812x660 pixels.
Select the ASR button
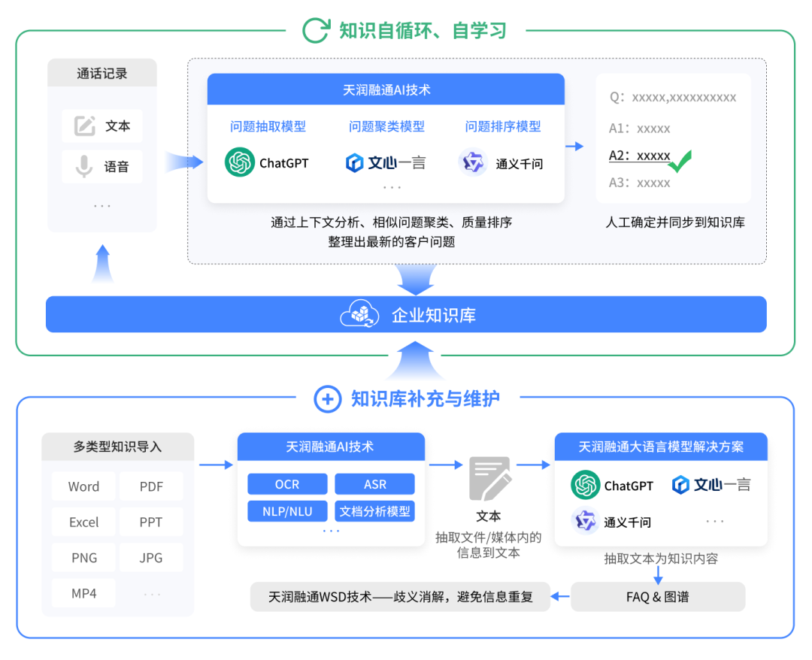375,484
